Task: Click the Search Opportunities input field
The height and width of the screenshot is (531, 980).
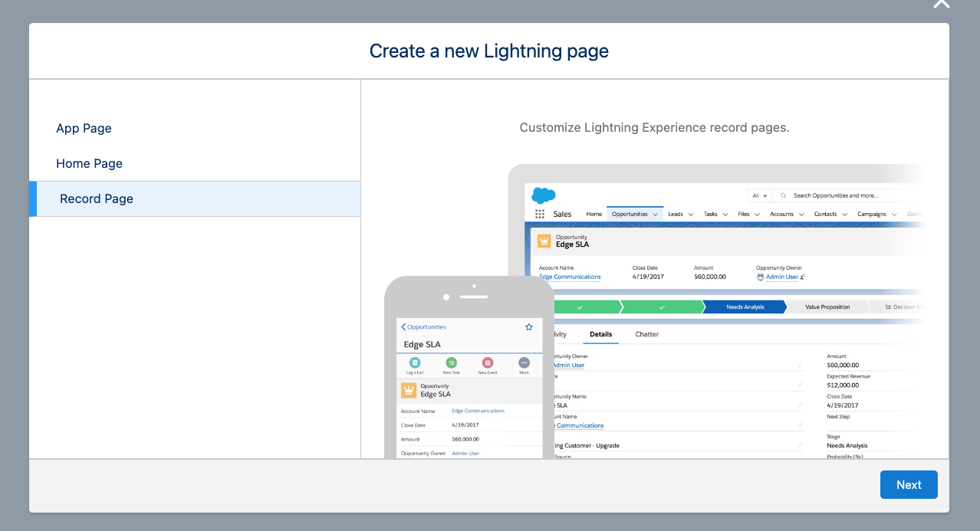Action: tap(844, 195)
